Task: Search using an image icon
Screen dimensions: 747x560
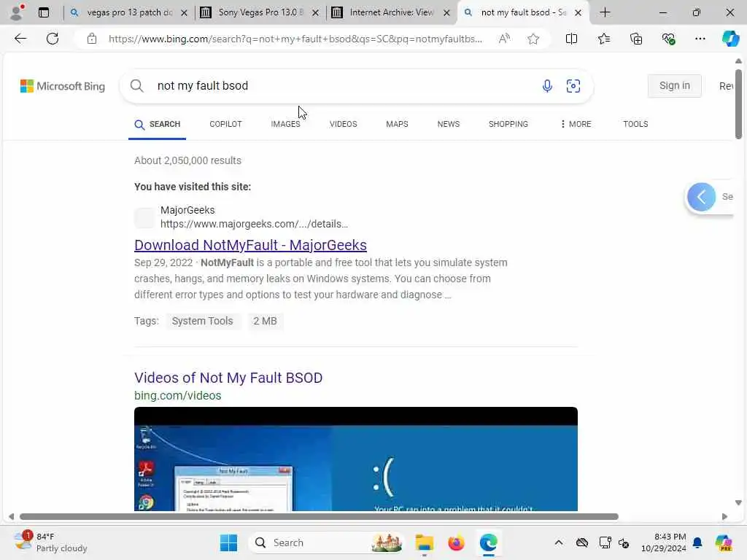Action: pos(573,86)
